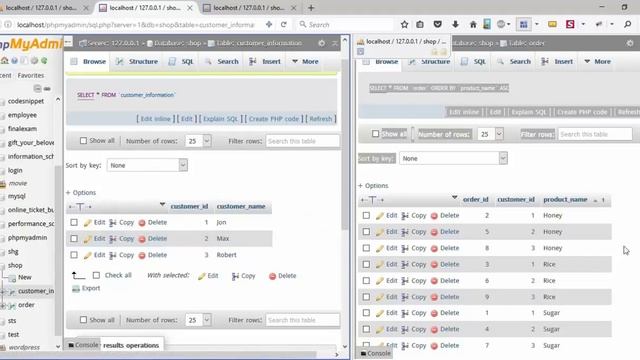Screen dimensions: 640x360
Task: Click Delete icon for order_id 2 Honey
Action: coord(434,216)
